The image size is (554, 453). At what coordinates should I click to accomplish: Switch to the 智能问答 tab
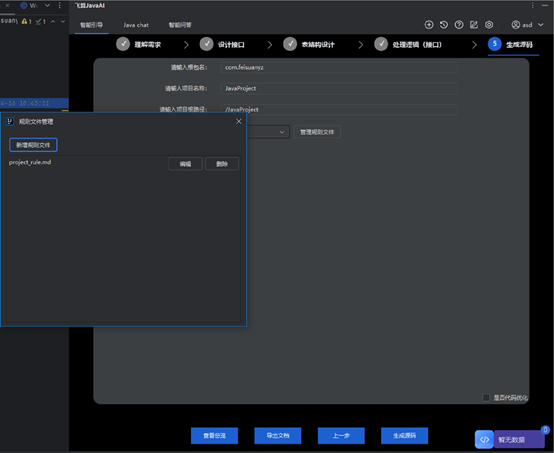[x=180, y=25]
